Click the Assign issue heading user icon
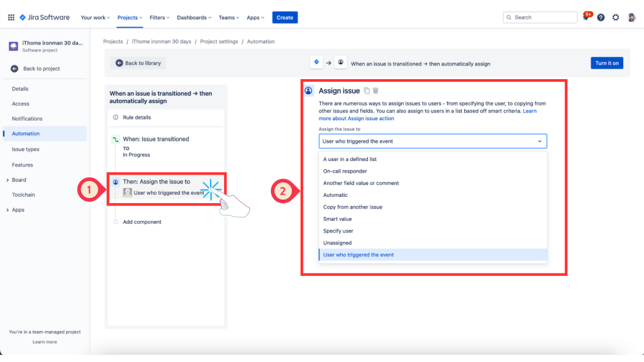 click(308, 90)
